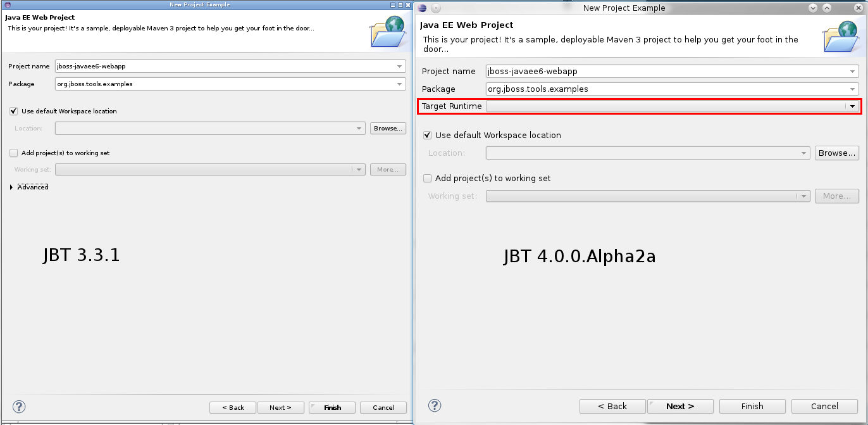Open Project name dropdown in left dialog
This screenshot has width=868, height=425.
(x=399, y=67)
